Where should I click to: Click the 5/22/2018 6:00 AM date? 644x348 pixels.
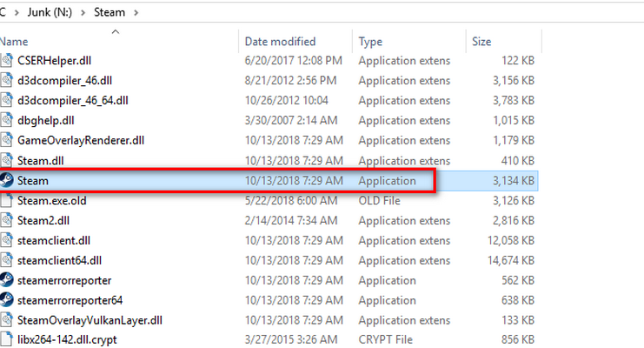[291, 201]
